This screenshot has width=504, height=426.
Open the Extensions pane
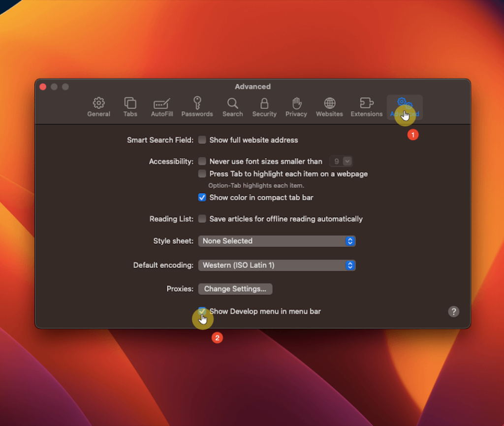pyautogui.click(x=366, y=107)
